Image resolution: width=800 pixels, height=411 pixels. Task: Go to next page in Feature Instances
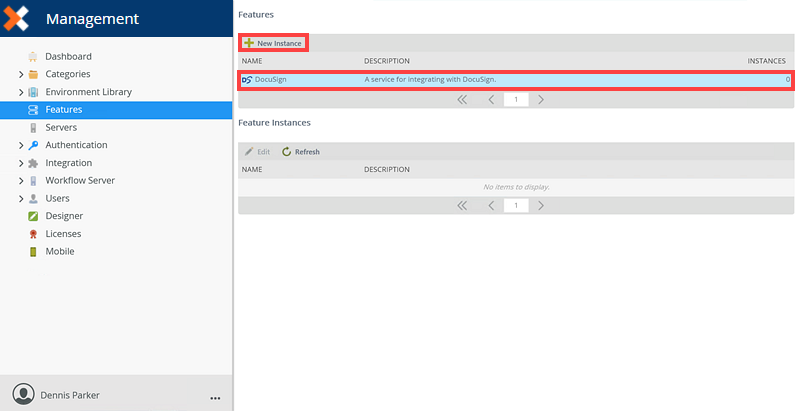(541, 206)
